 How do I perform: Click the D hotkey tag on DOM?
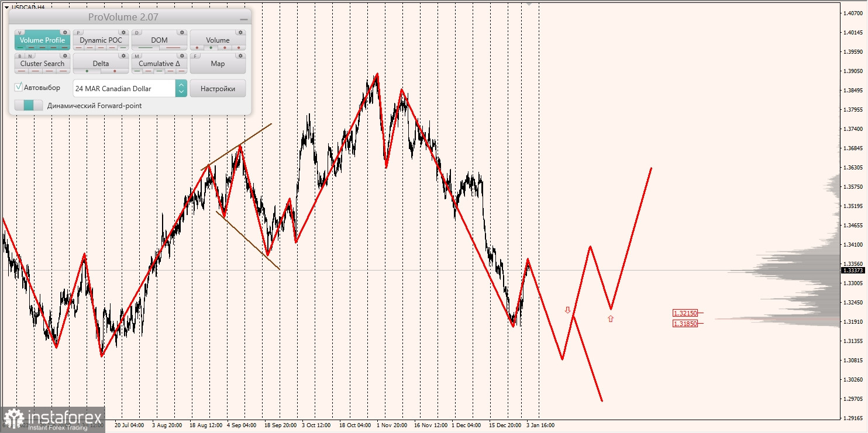coord(137,33)
